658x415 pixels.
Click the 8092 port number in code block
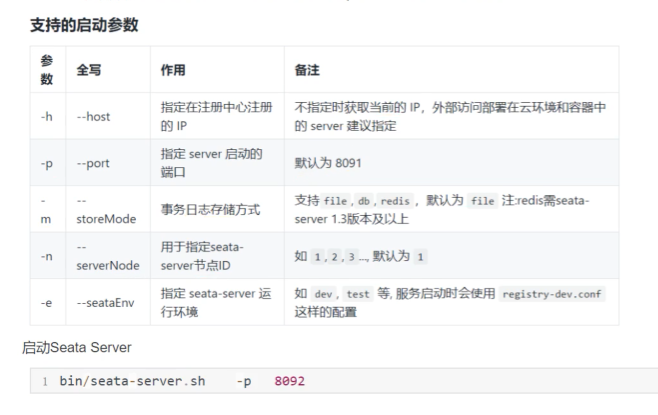point(289,382)
